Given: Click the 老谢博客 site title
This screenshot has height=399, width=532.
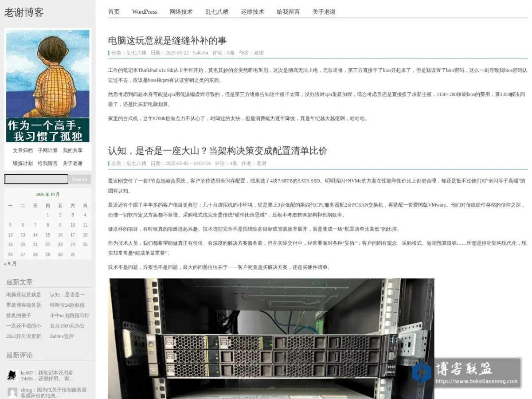Looking at the screenshot, I should pyautogui.click(x=24, y=13).
